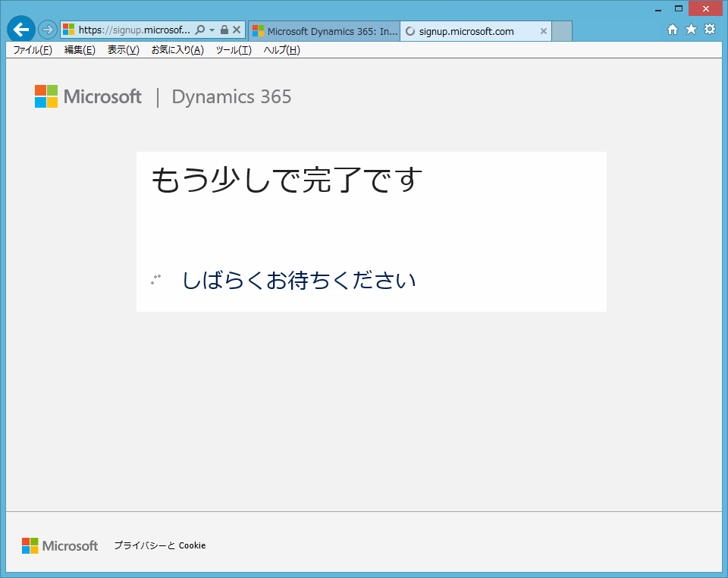Image resolution: width=728 pixels, height=578 pixels.
Task: View the security lock icon report
Action: pos(224,30)
